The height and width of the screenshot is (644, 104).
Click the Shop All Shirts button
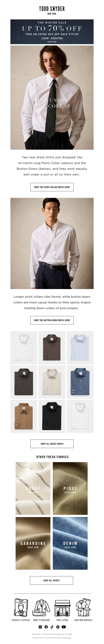(x=51, y=581)
